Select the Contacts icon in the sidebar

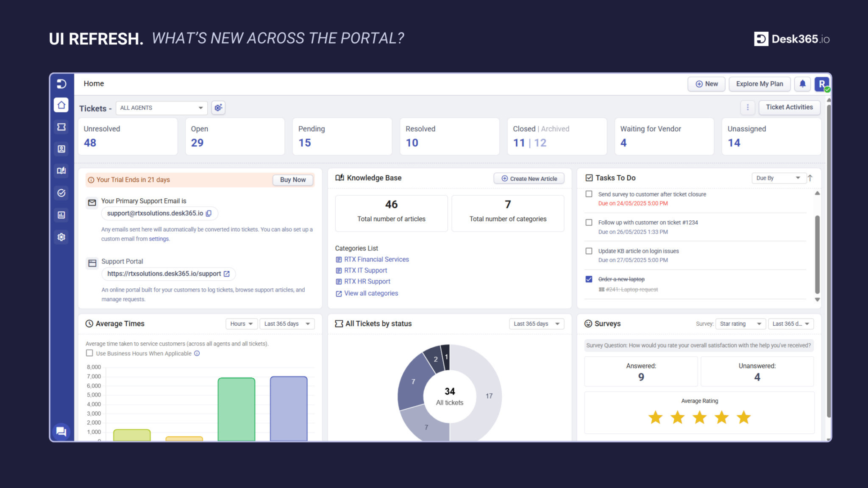pos(61,149)
